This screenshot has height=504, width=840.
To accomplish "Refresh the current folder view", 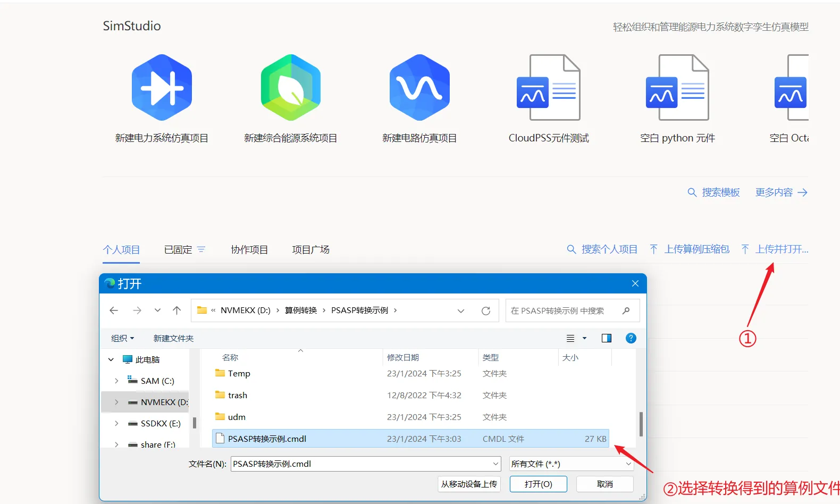I will [x=486, y=311].
